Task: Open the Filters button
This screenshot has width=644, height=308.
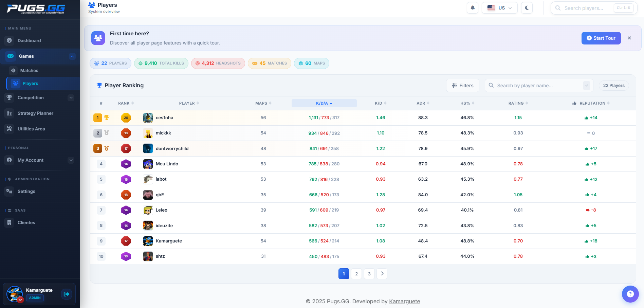Action: (x=462, y=86)
